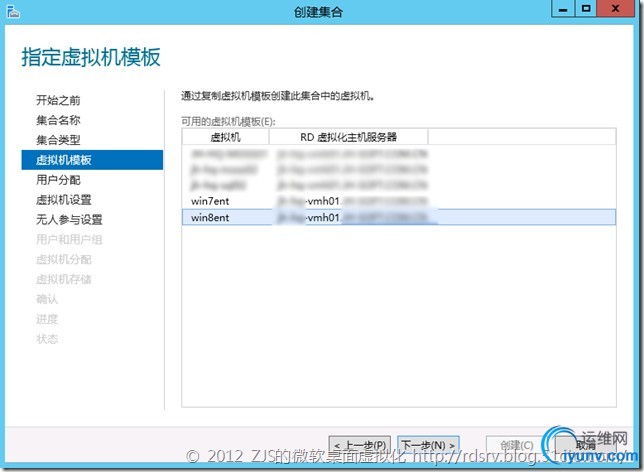This screenshot has width=644, height=472.
Task: Select the 虚拟机模板 step
Action: click(92, 160)
